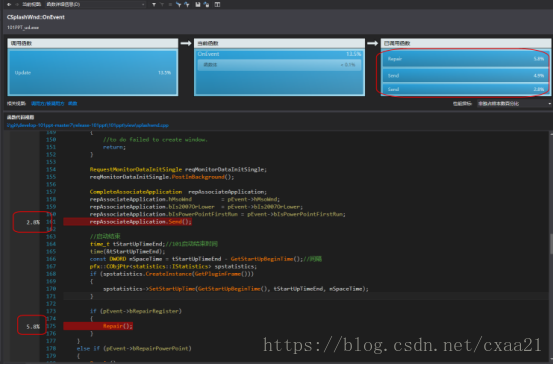Click the 'const DWORD mSpaceTime' line
This screenshot has height=365, width=554.
click(206, 259)
